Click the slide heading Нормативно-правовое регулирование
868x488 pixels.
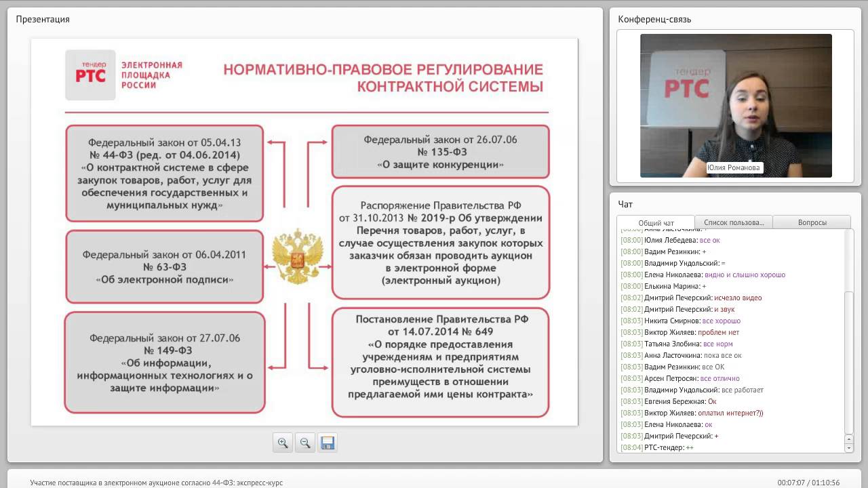tap(383, 78)
